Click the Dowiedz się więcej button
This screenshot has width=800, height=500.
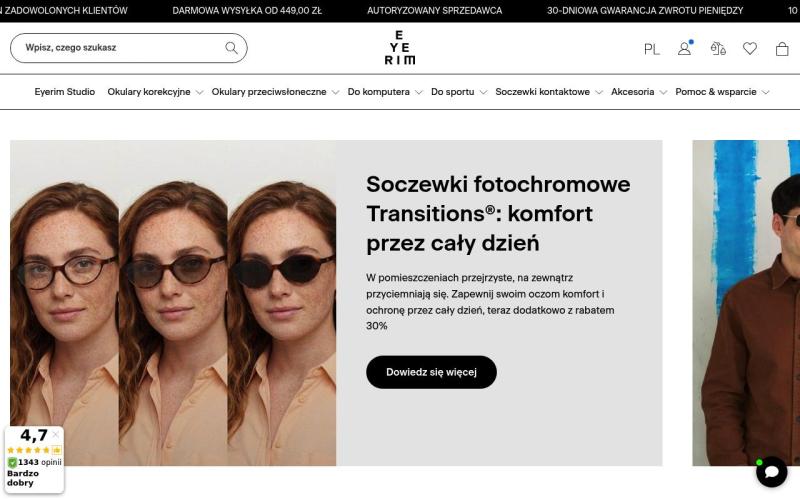pyautogui.click(x=431, y=372)
